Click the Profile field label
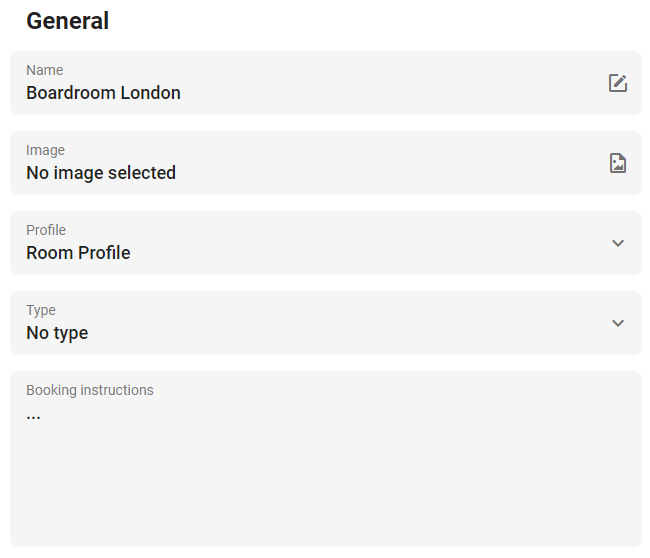 46,230
